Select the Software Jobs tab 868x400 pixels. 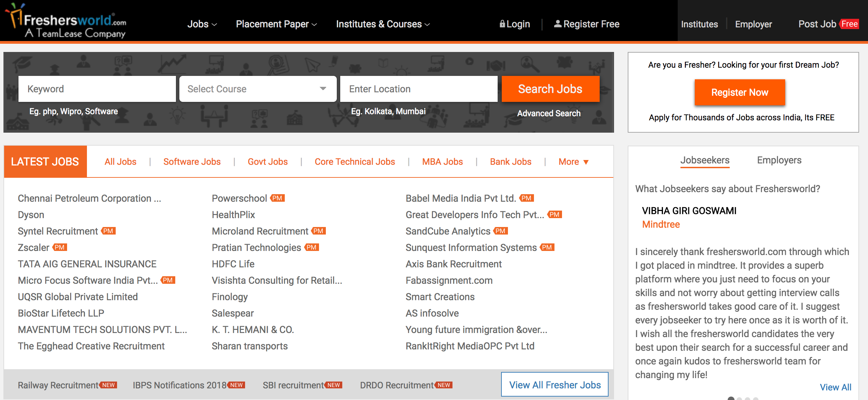(x=192, y=162)
